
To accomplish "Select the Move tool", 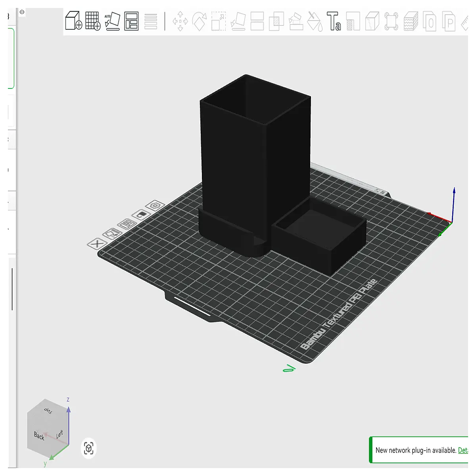I will 180,21.
